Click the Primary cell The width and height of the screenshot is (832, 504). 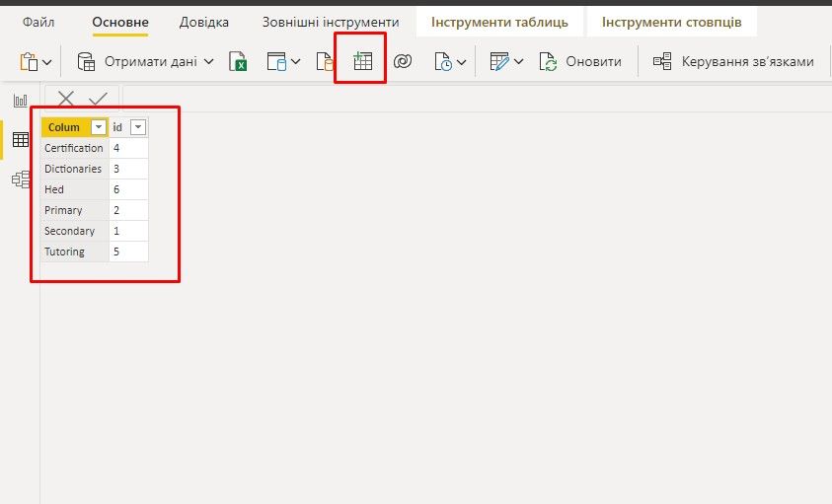75,210
